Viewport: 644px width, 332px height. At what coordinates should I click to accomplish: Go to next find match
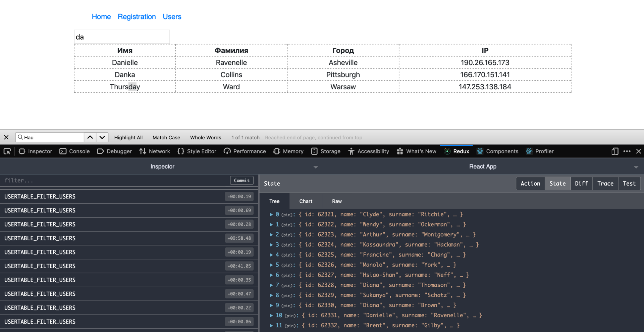(x=102, y=137)
